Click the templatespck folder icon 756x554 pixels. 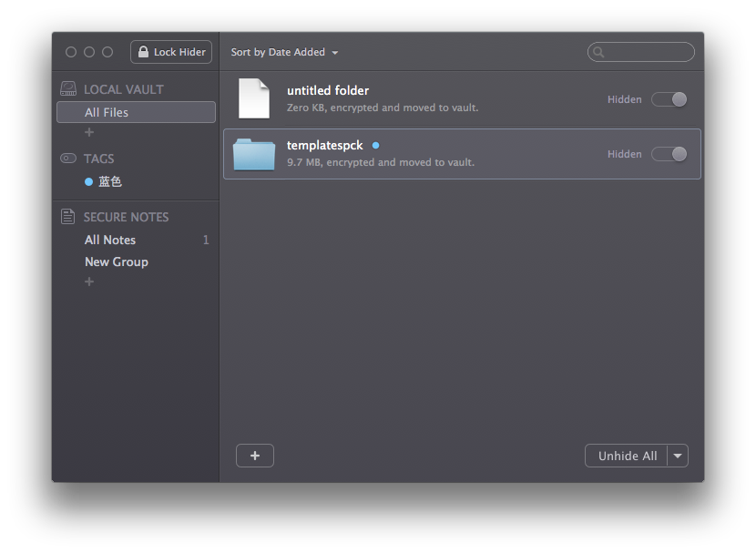[254, 154]
